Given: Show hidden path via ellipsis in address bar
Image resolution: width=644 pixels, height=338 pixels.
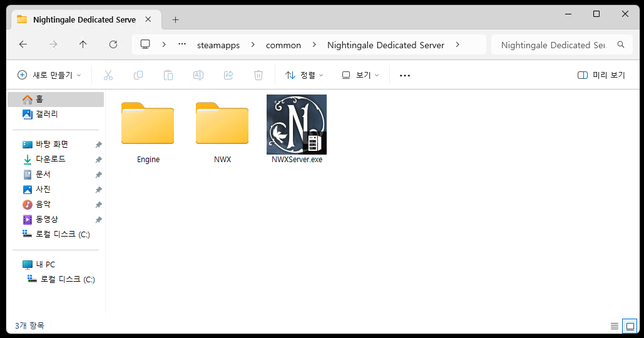Looking at the screenshot, I should 182,44.
